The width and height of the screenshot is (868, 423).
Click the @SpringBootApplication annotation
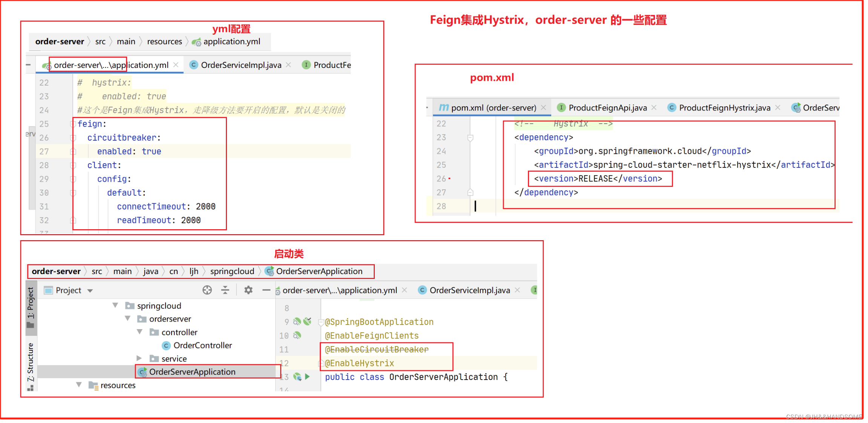[x=379, y=322]
